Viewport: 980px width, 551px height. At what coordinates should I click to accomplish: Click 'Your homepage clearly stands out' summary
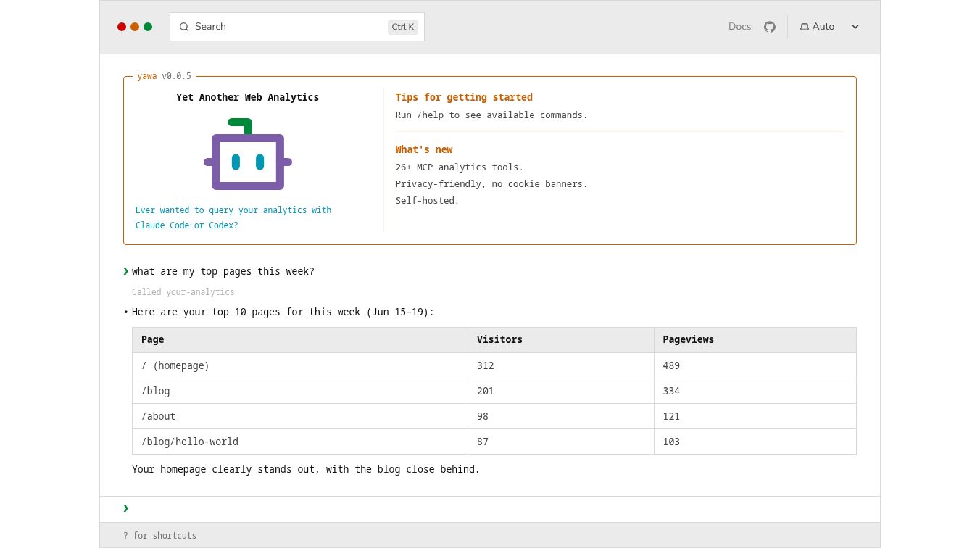[x=306, y=470]
